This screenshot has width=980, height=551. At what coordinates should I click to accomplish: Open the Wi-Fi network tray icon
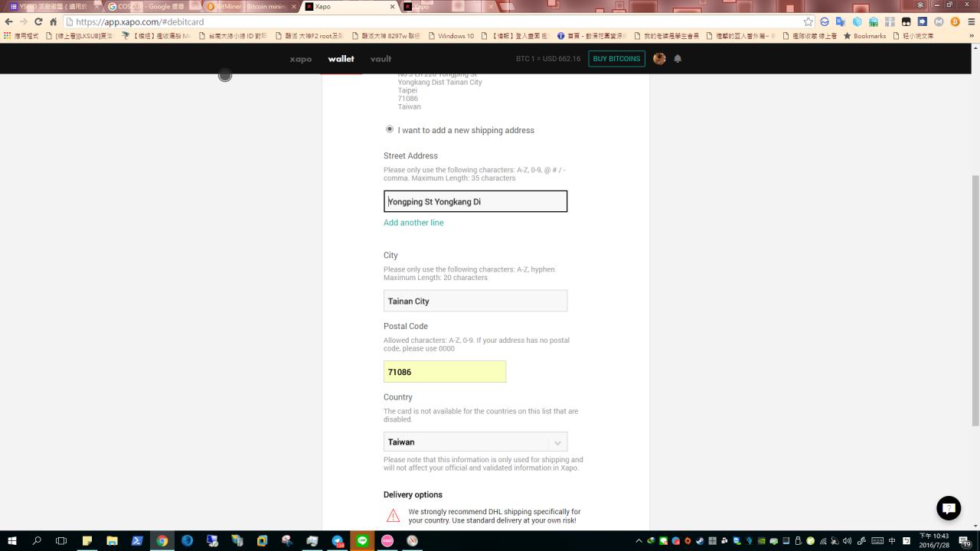pyautogui.click(x=823, y=541)
